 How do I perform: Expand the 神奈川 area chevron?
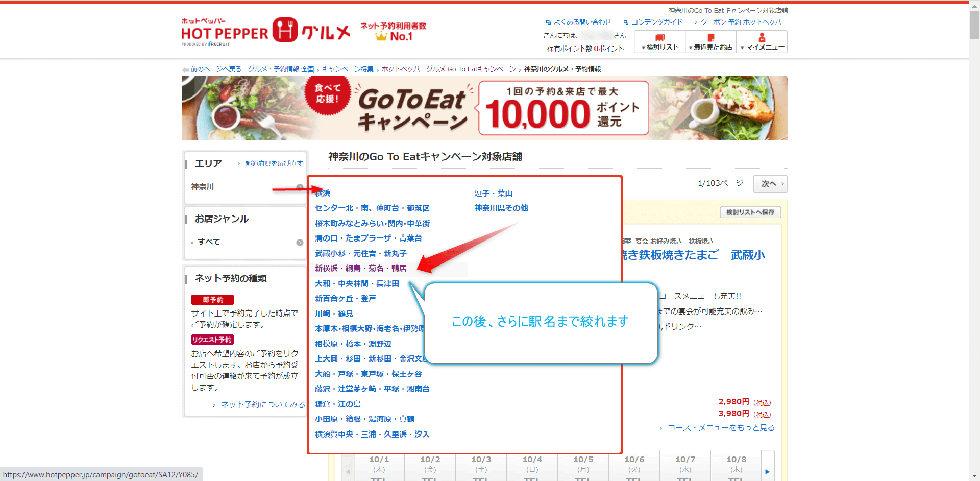(300, 187)
